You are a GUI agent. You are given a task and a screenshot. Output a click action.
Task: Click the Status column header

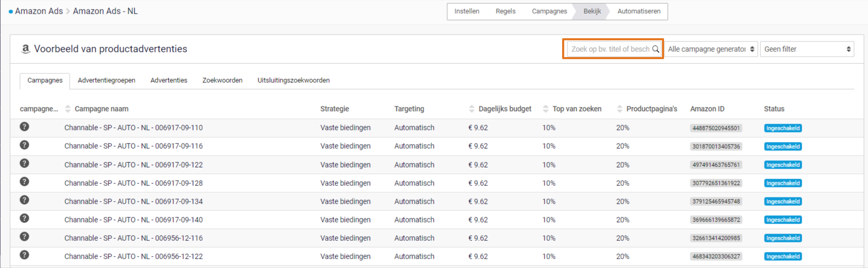(774, 109)
